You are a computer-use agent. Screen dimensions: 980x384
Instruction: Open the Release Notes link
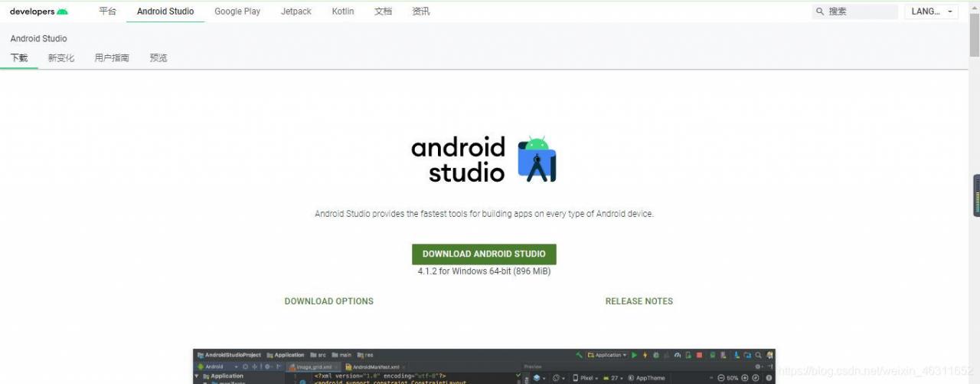coord(639,301)
